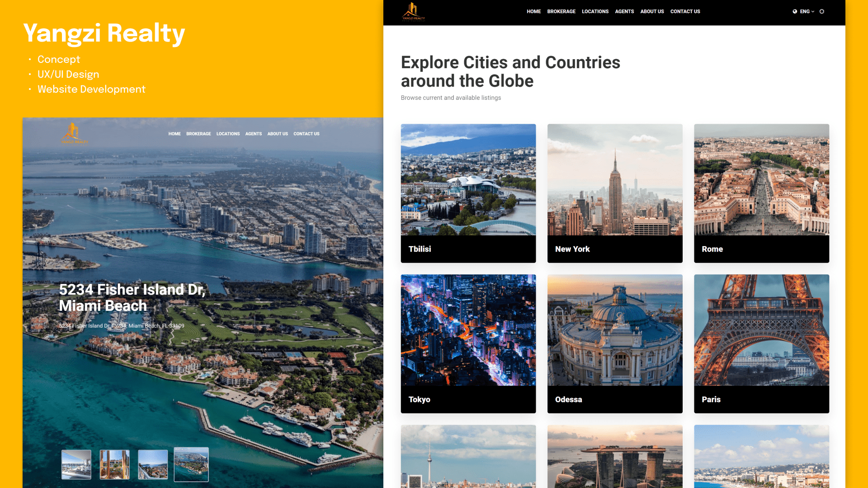Screen dimensions: 868x488
Task: Click the Yangzi Realty logo on the Miami Beach page
Action: pyautogui.click(x=75, y=134)
